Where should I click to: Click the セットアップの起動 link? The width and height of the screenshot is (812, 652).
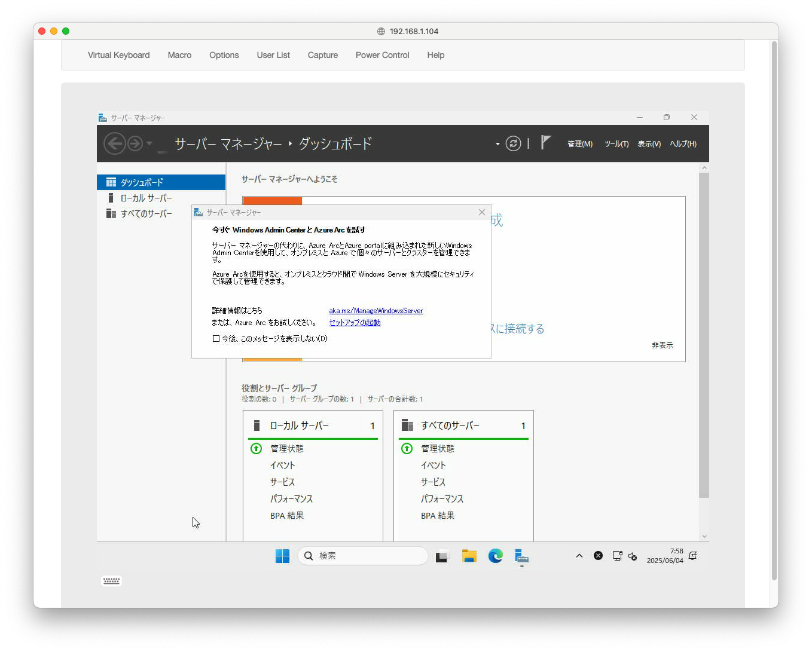coord(355,323)
